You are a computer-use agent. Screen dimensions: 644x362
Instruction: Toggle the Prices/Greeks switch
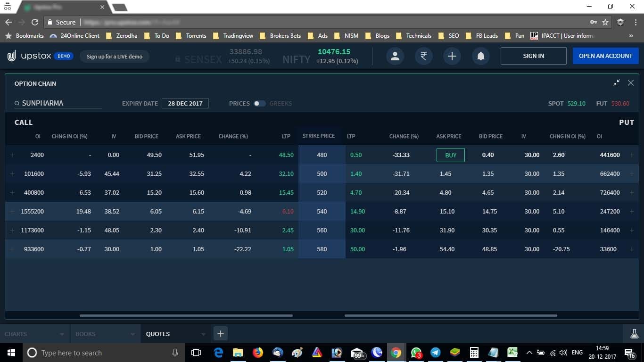[259, 103]
